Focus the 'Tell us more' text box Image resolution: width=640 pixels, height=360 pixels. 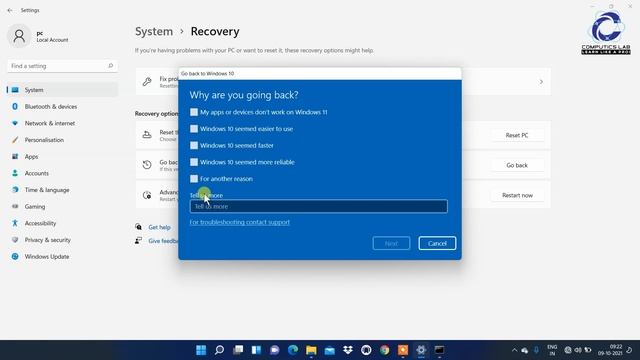click(318, 207)
